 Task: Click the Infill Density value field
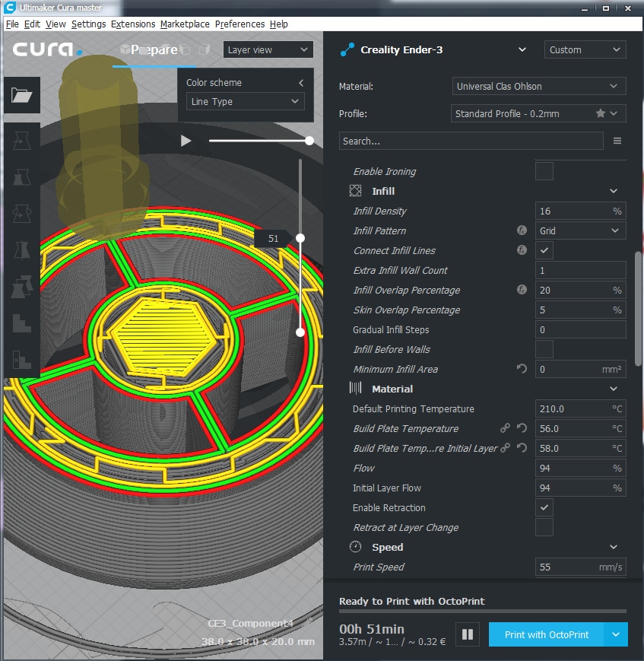(580, 211)
